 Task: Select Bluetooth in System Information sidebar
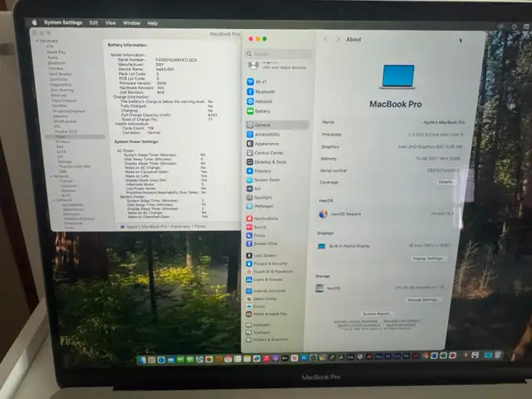point(57,63)
